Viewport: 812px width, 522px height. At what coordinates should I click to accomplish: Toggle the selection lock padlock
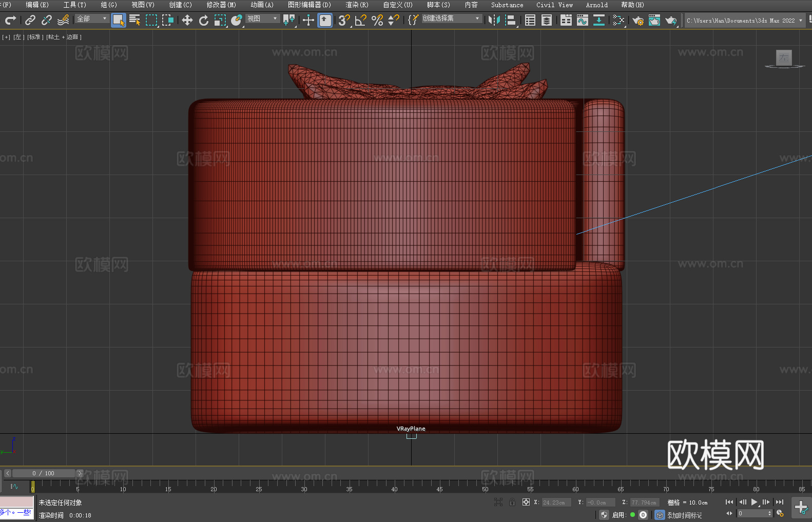pos(512,502)
